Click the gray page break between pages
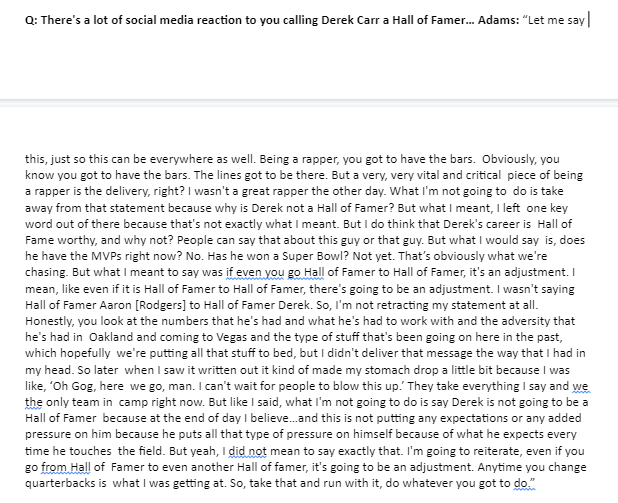The width and height of the screenshot is (618, 503). (x=309, y=103)
